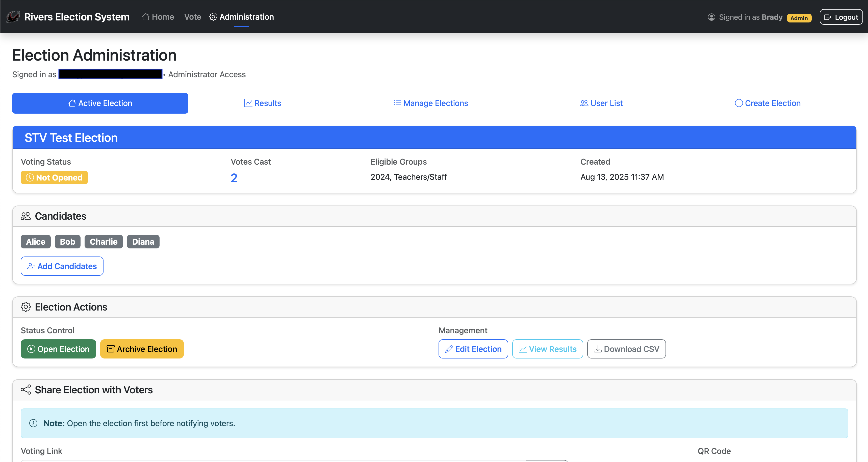
Task: Open the Vote page from navbar
Action: 192,17
